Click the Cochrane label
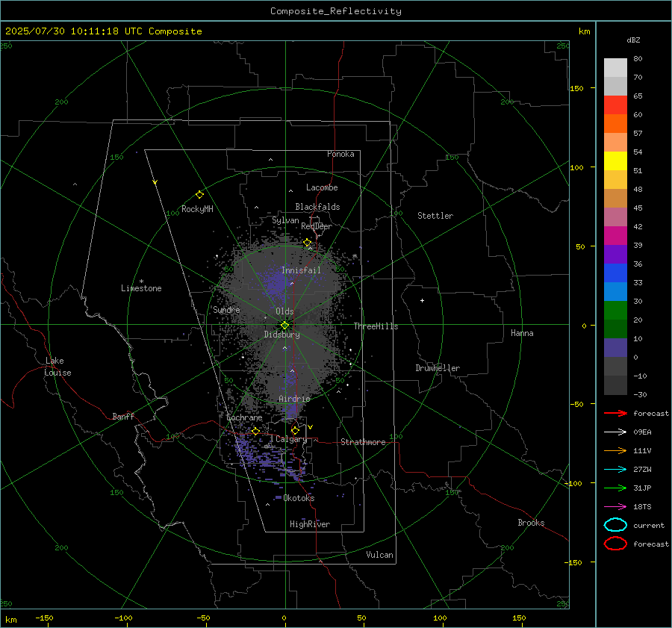Screen dimensions: 672x628 [244, 417]
